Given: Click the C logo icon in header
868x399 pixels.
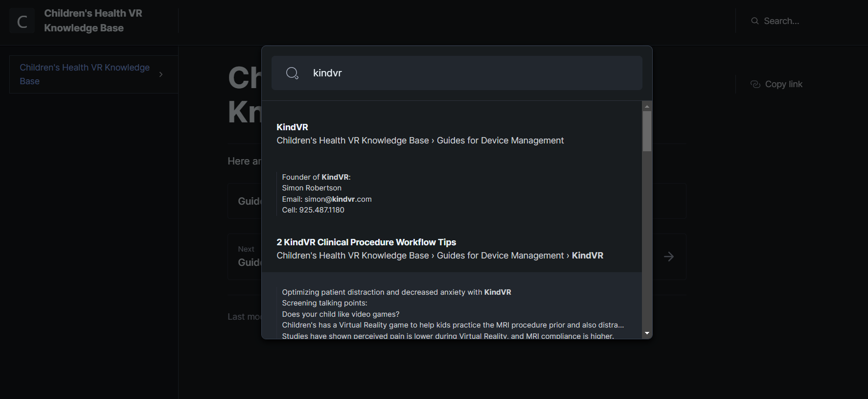Looking at the screenshot, I should tap(22, 21).
